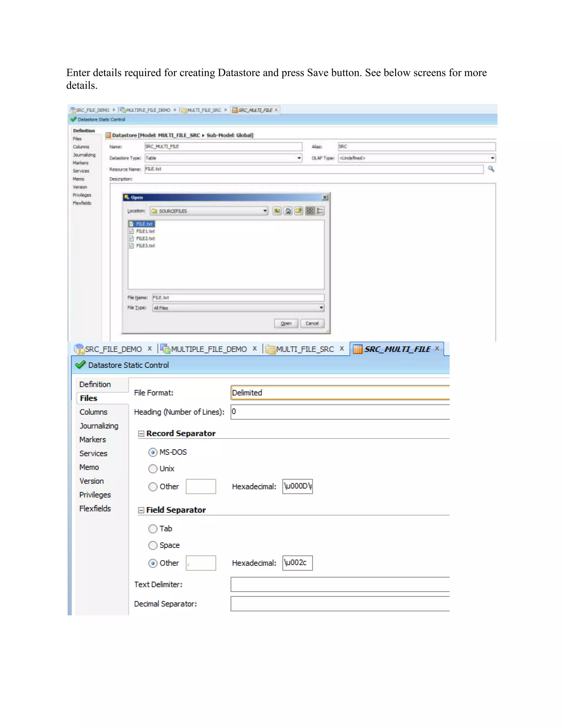Click the Other text box under Field Separator
The height and width of the screenshot is (728, 563).
pos(201,563)
